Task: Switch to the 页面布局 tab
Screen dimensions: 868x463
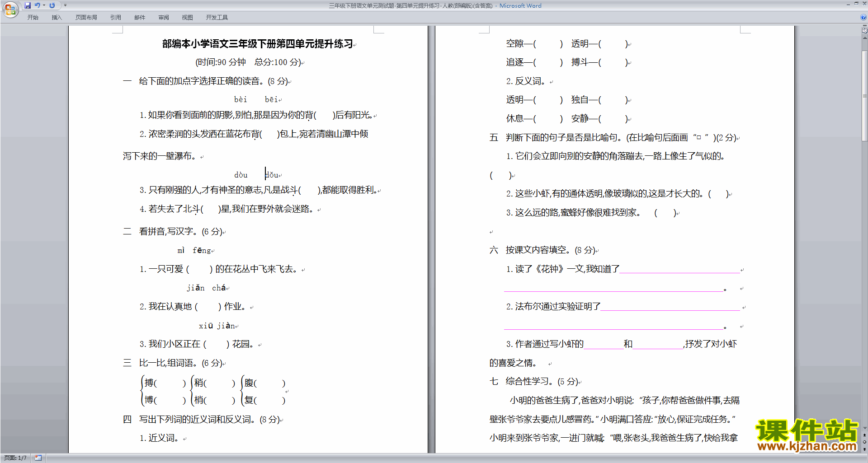Action: click(86, 17)
